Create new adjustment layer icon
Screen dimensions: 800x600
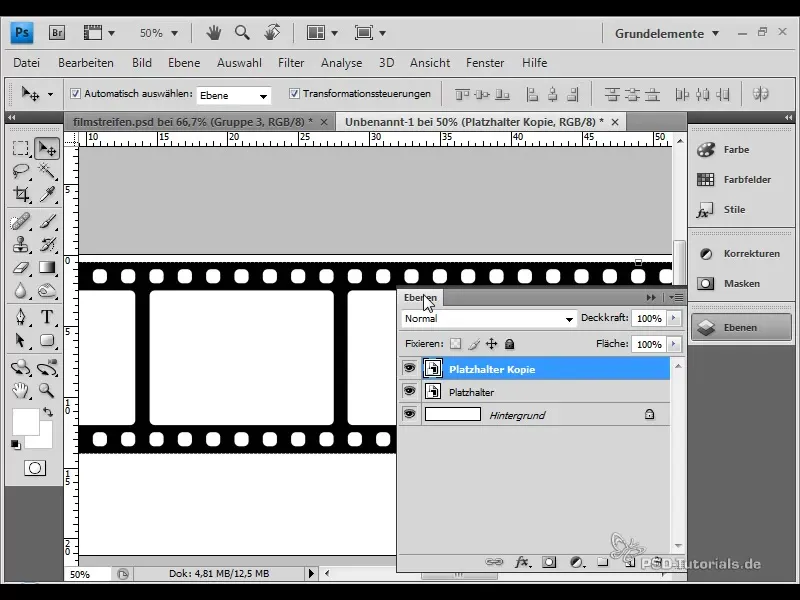click(577, 562)
